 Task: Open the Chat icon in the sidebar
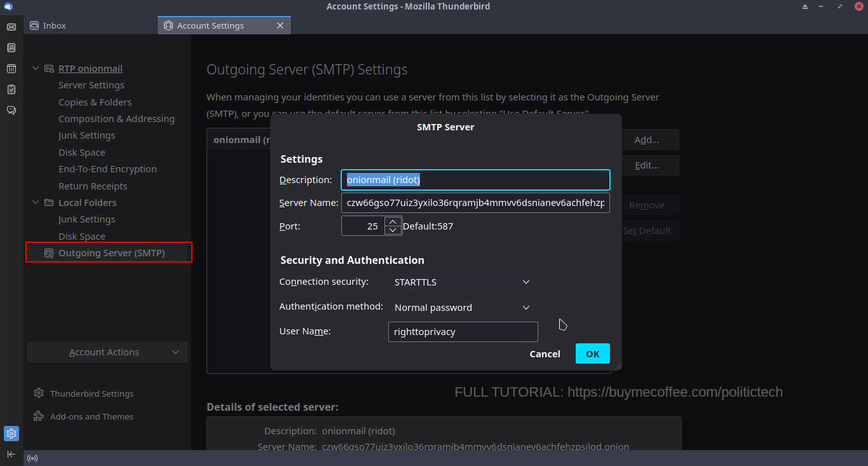click(11, 111)
